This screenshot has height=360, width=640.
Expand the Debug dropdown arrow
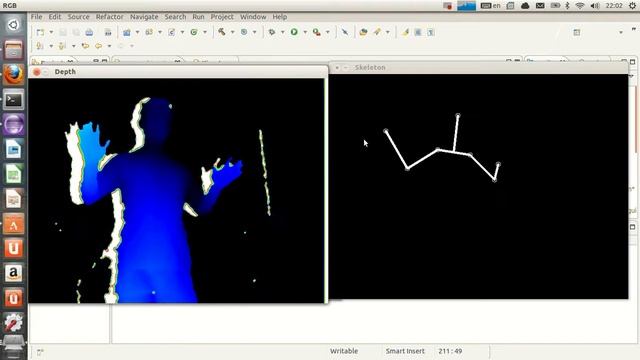[x=282, y=32]
